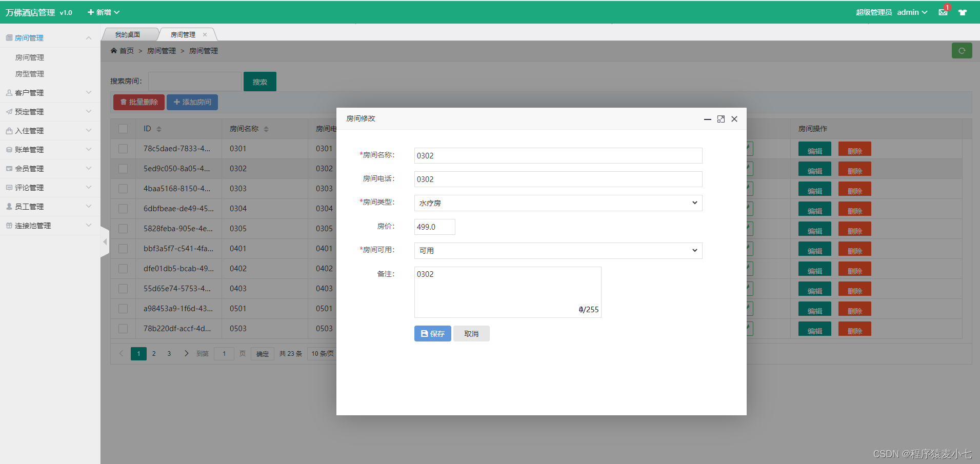980x464 pixels.
Task: Collapse 房间管理 sidebar section chevron
Action: 89,38
